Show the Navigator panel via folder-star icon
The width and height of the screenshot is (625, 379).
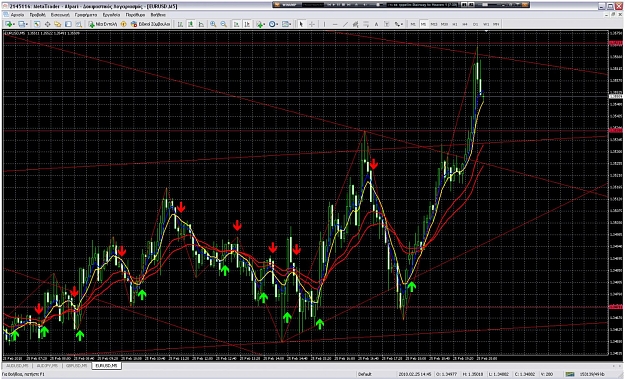tap(58, 24)
